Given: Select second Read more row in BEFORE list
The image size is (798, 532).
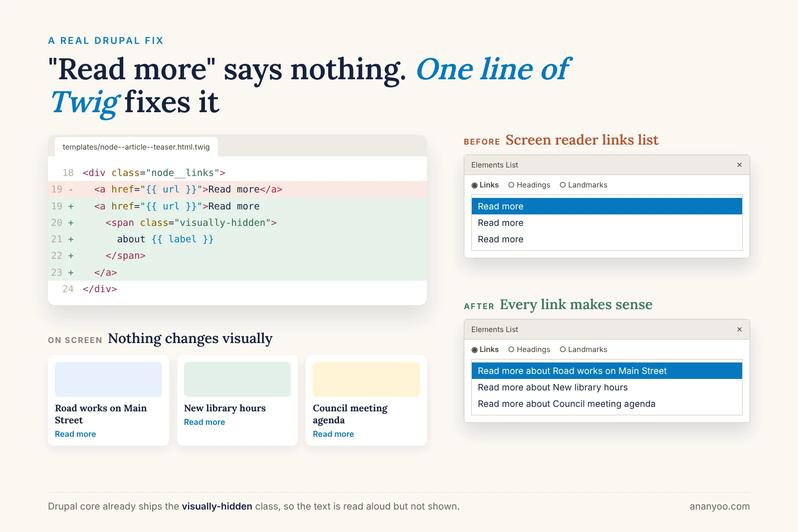Looking at the screenshot, I should [x=607, y=223].
